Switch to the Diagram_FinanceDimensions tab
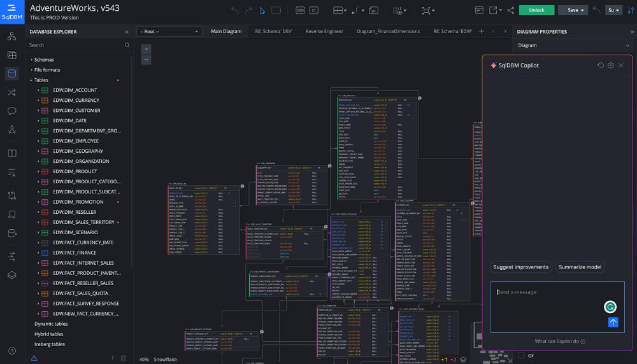Viewport: 637px width, 364px height. pos(388,31)
